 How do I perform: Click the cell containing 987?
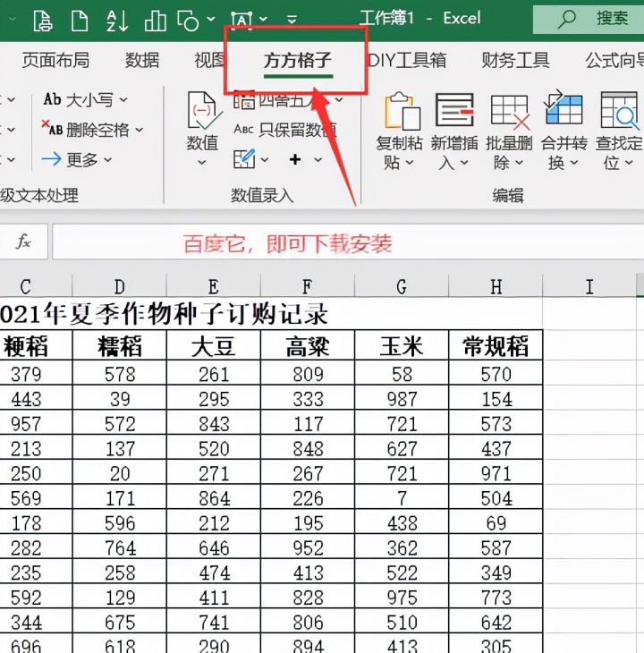pos(402,398)
